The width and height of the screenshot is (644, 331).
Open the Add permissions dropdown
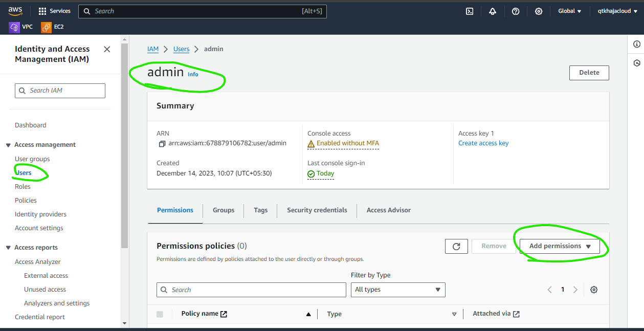pyautogui.click(x=560, y=246)
